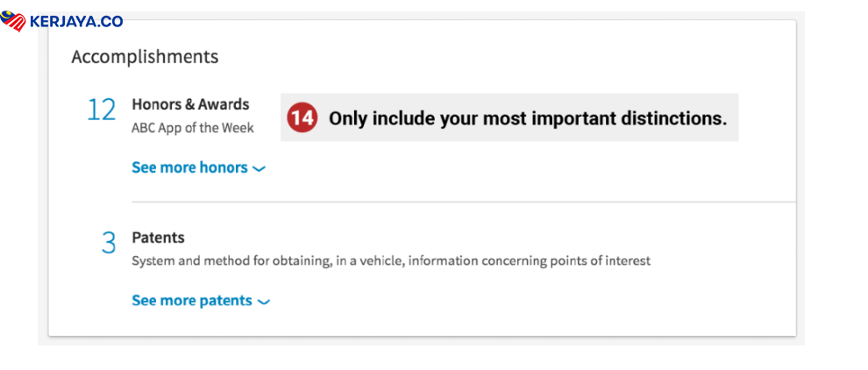Open the vehicle points of interest patent
Image resolution: width=868 pixels, height=370 pixels.
tap(391, 260)
